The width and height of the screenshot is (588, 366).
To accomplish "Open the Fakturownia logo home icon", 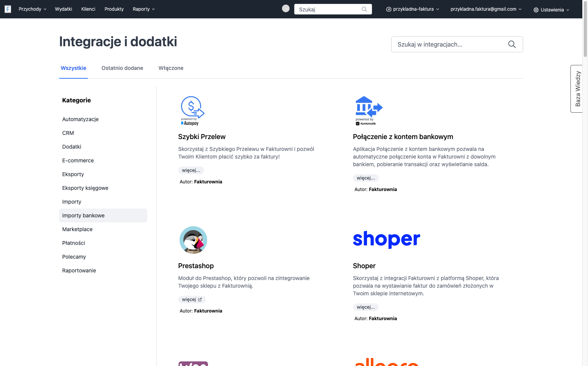I will [x=8, y=9].
